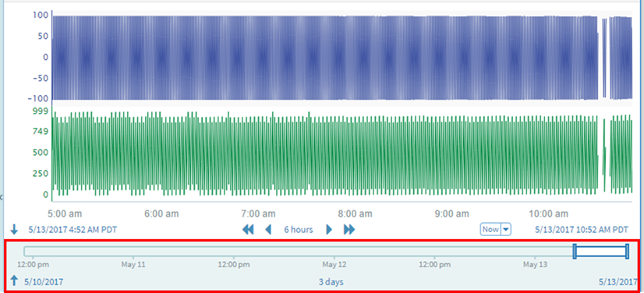The width and height of the screenshot is (644, 293).
Task: Click the Now button
Action: tap(491, 229)
